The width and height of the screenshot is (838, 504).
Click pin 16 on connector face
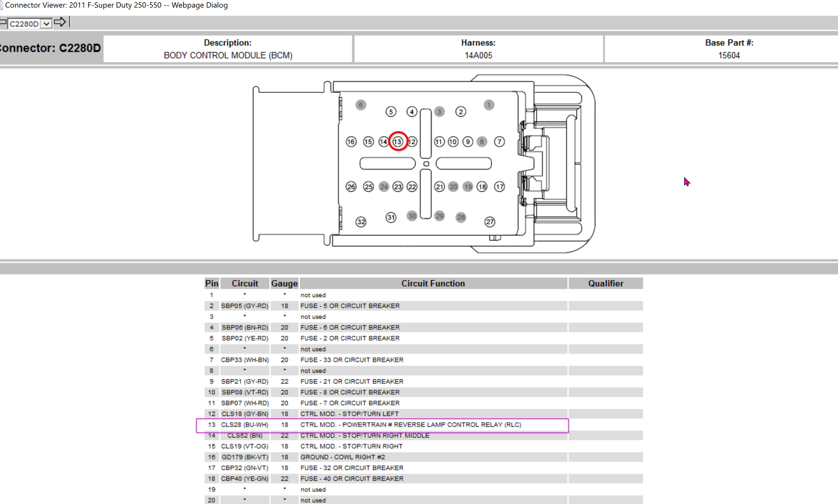pyautogui.click(x=351, y=142)
